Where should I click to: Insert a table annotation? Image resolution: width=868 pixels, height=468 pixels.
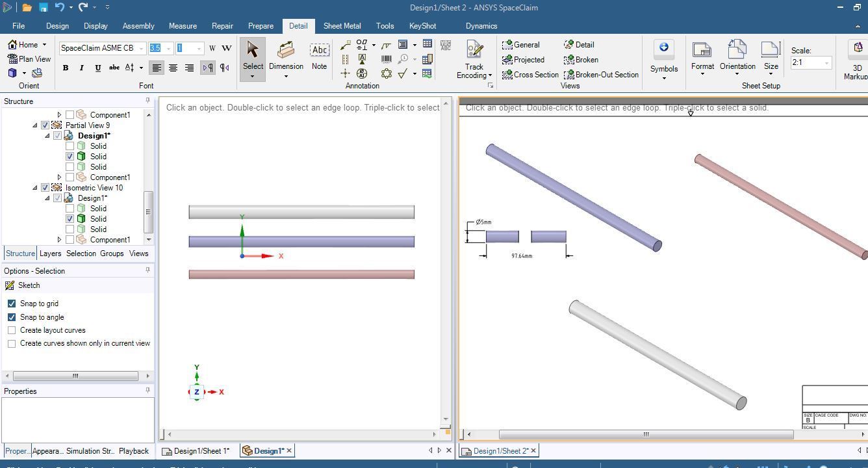427,44
